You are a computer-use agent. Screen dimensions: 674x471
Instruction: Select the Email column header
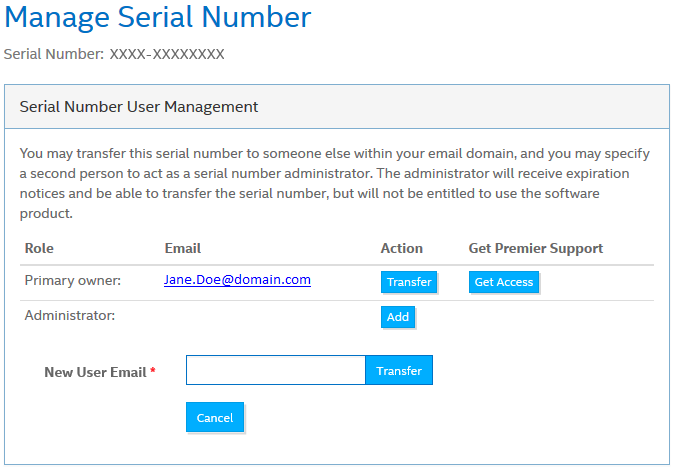[182, 248]
